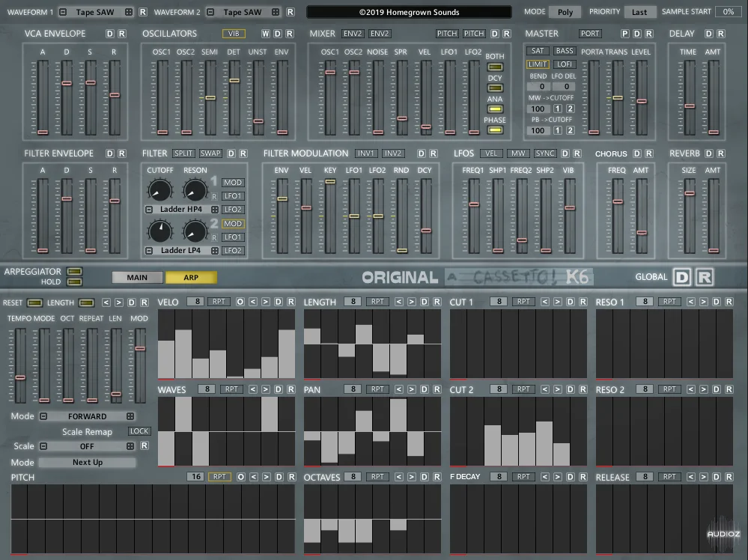Open the PRIORITY Last dropdown

coord(639,12)
